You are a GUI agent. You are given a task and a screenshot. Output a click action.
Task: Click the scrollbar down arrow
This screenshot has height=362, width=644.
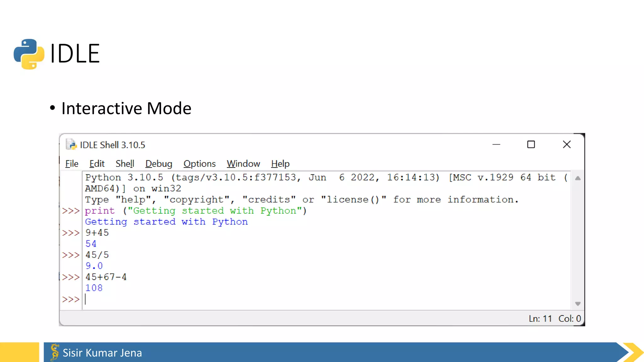[578, 304]
